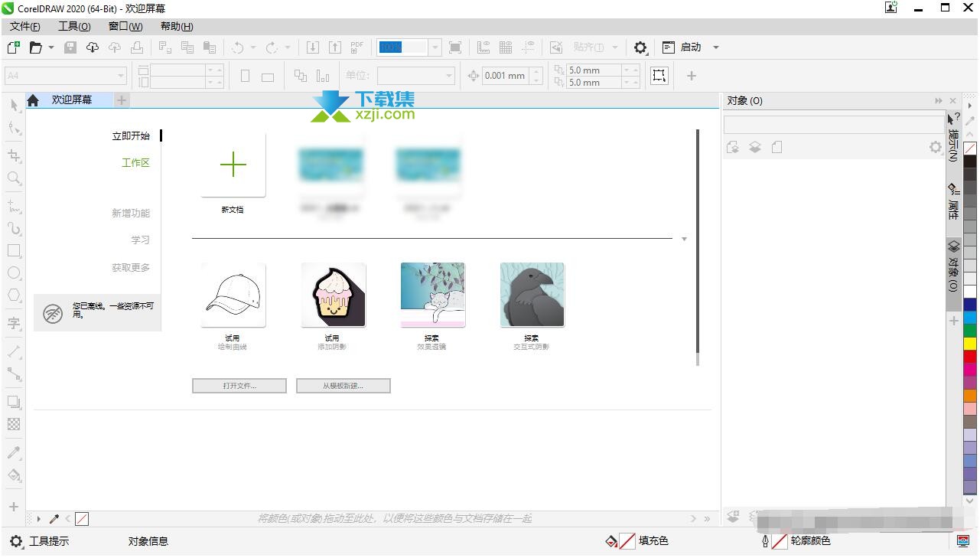Open the zoom level combo box arrow
Screen dimensions: 980x558
coord(435,47)
